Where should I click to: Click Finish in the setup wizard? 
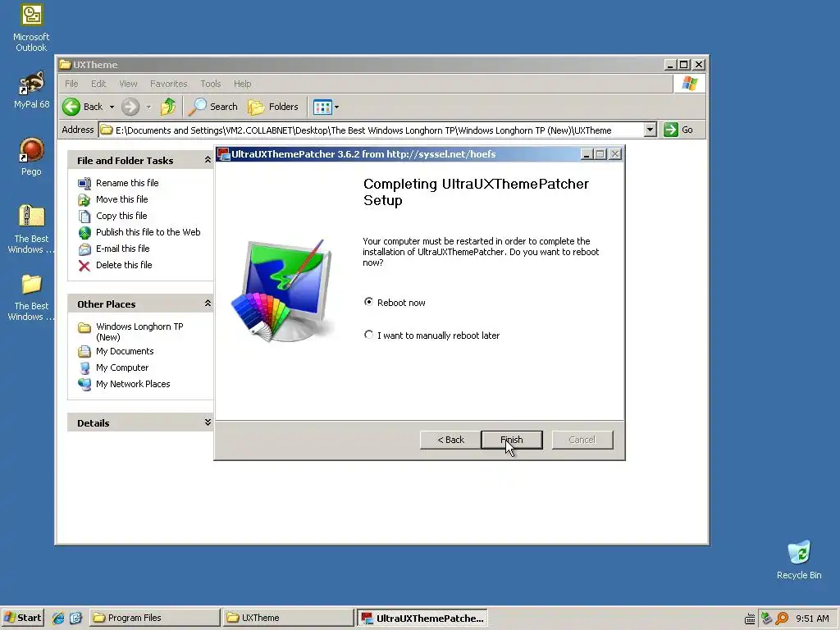point(512,440)
